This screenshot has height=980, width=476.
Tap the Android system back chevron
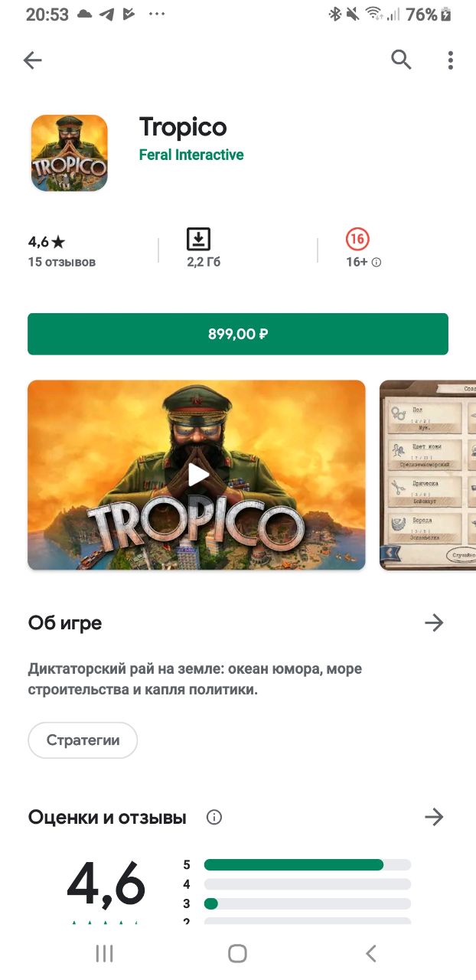(x=371, y=953)
